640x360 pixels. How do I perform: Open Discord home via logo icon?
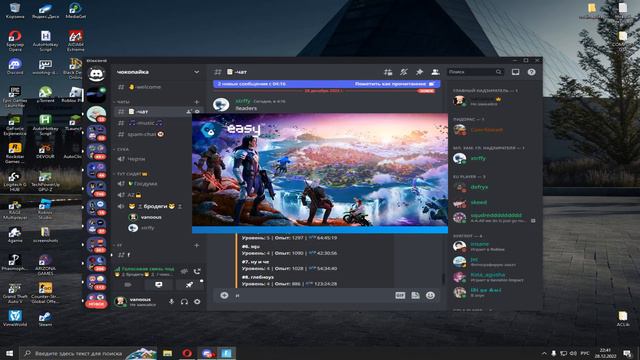pyautogui.click(x=96, y=74)
